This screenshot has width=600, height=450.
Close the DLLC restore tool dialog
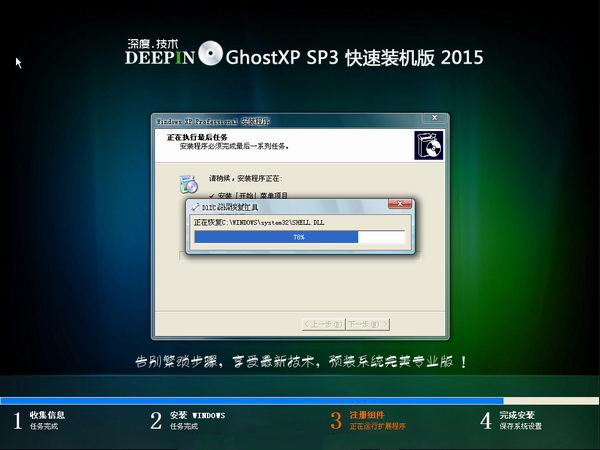click(400, 204)
